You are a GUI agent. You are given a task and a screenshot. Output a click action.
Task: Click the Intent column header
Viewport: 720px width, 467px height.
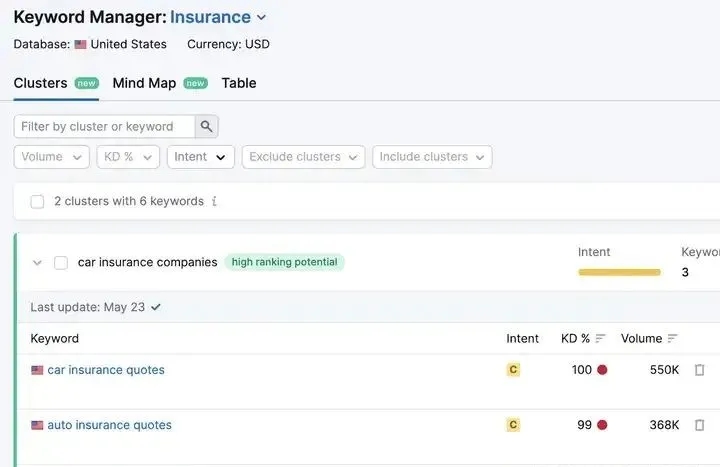point(522,338)
